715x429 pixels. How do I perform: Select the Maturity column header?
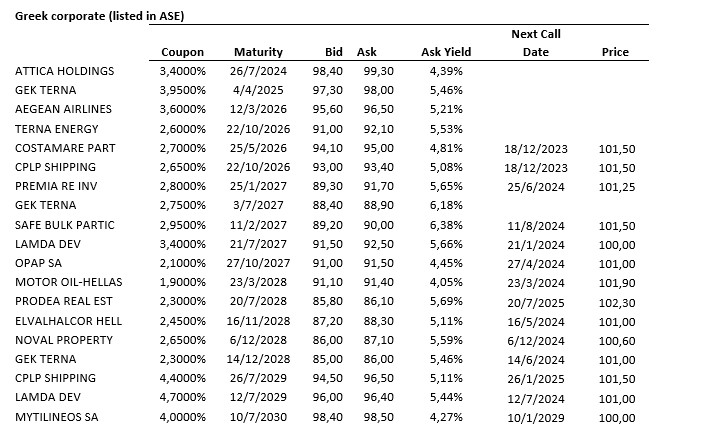258,52
